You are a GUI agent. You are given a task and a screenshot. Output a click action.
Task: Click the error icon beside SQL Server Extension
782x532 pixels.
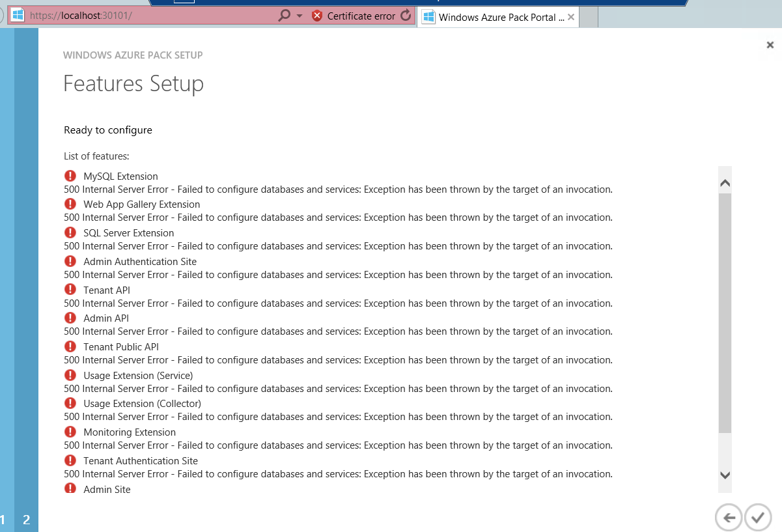click(x=70, y=232)
